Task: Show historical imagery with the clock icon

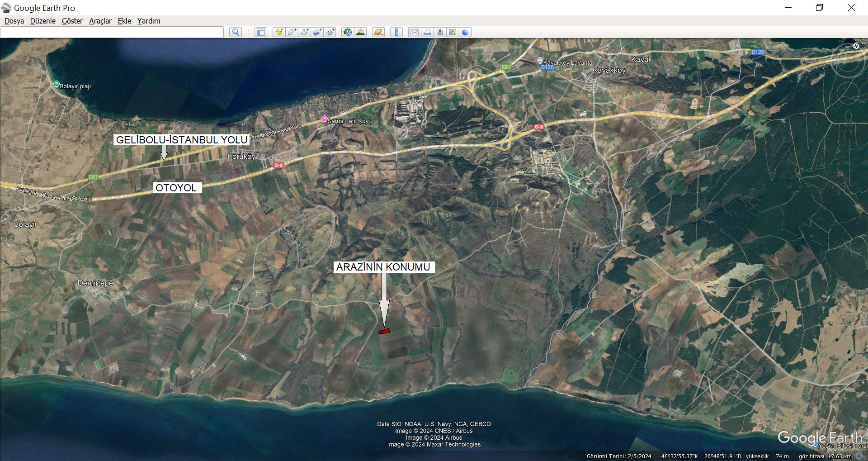Action: pos(347,32)
